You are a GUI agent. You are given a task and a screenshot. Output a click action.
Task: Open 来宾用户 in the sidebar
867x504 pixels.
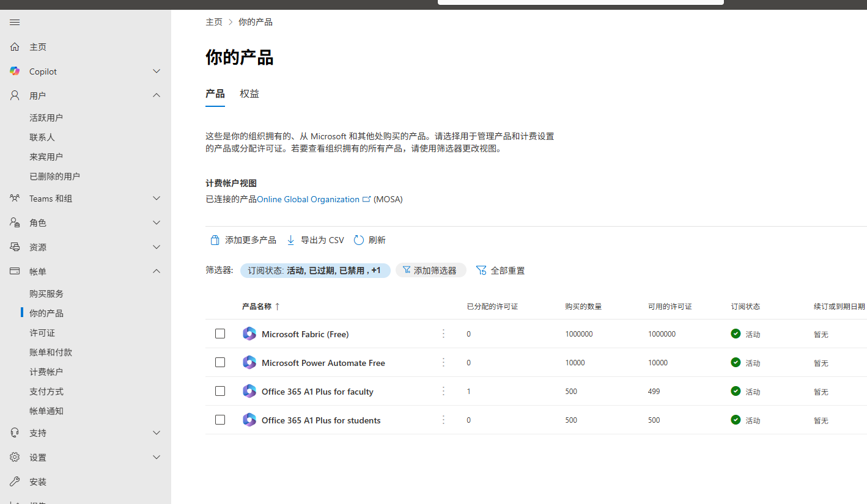[46, 157]
